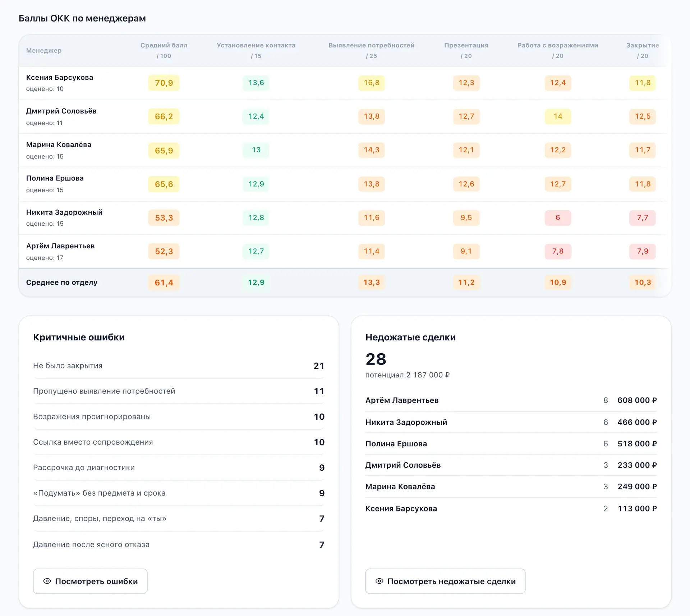Click оценено: 10 under Ксения Барсукова

click(x=45, y=89)
